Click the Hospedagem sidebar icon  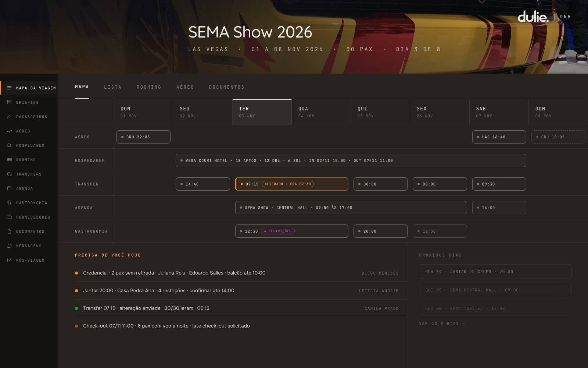coord(9,145)
